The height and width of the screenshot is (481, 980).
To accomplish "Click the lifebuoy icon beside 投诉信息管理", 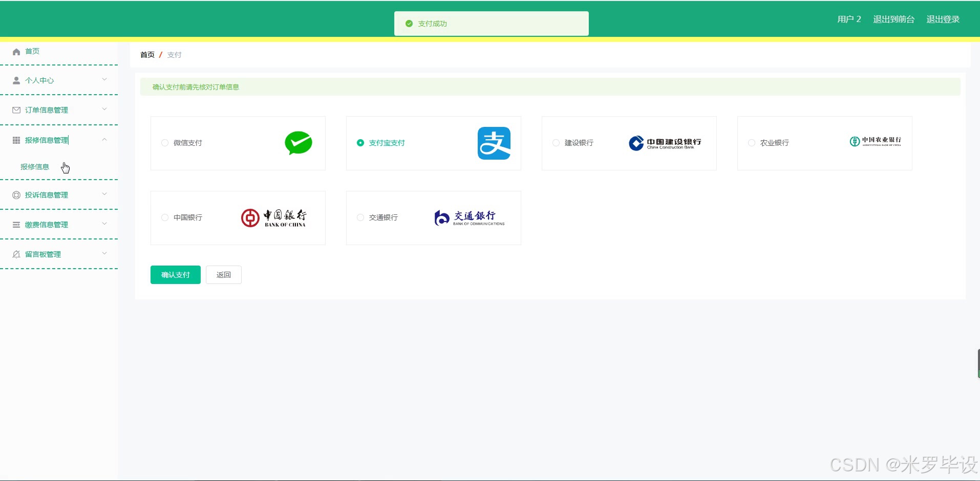I will [x=16, y=195].
